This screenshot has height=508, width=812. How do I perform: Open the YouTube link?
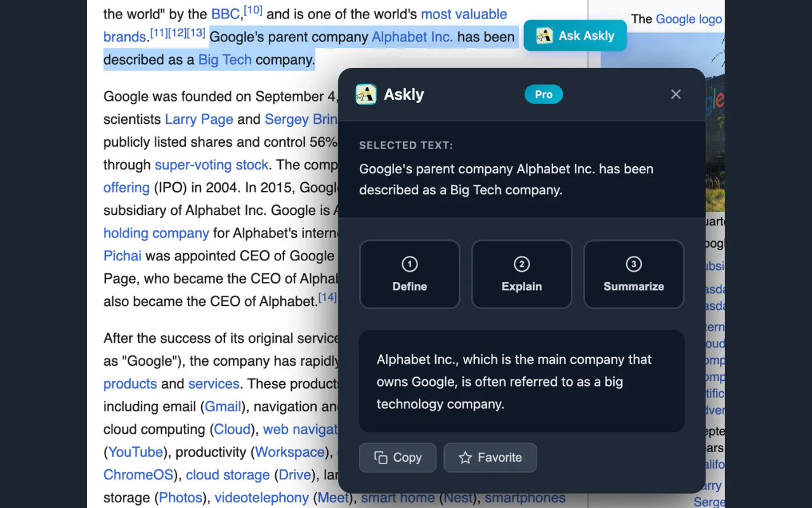coord(136,452)
